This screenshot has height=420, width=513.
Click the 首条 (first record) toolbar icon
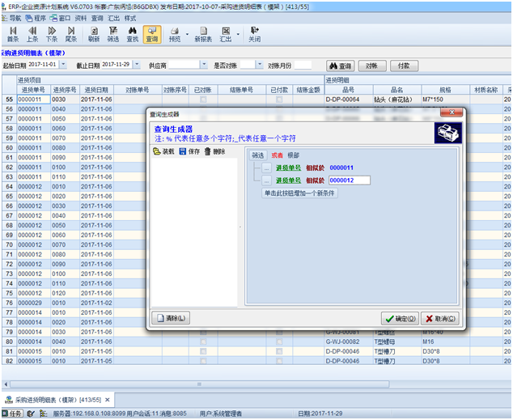(x=13, y=33)
